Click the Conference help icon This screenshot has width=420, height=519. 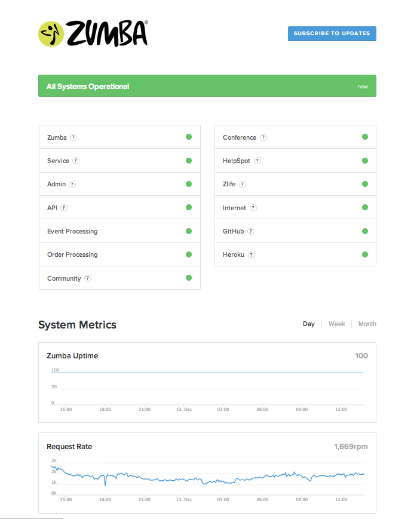pyautogui.click(x=263, y=137)
